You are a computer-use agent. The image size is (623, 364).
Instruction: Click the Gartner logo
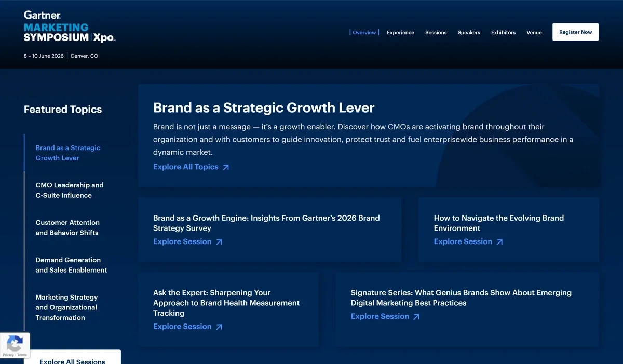coord(42,15)
